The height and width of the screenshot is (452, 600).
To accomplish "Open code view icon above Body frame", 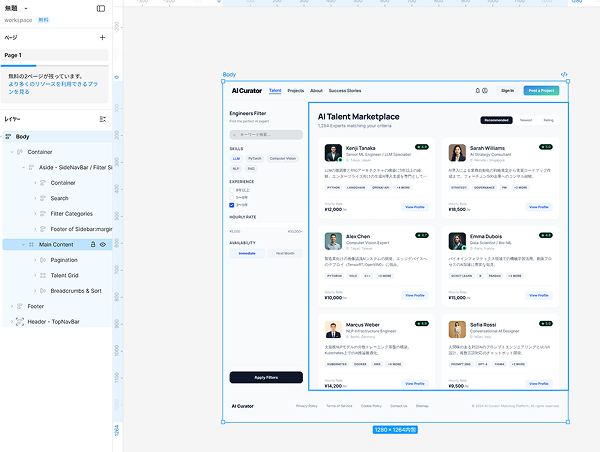I will [564, 74].
